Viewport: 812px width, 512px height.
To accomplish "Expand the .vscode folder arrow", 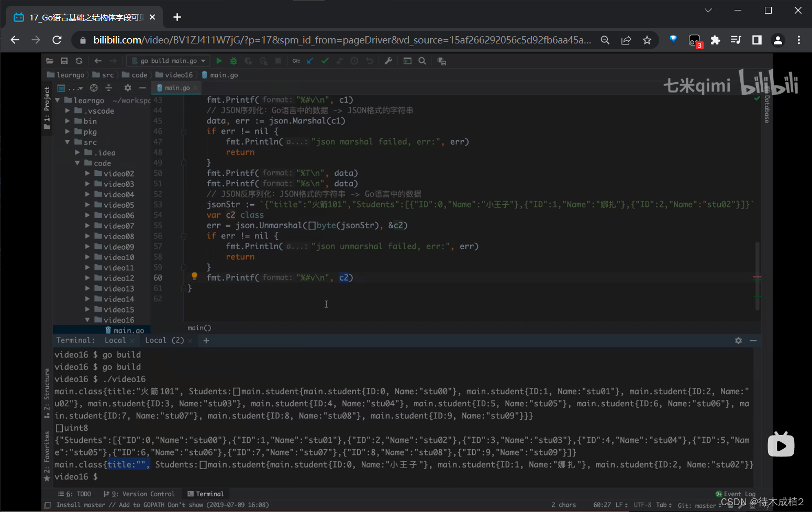I will [68, 110].
